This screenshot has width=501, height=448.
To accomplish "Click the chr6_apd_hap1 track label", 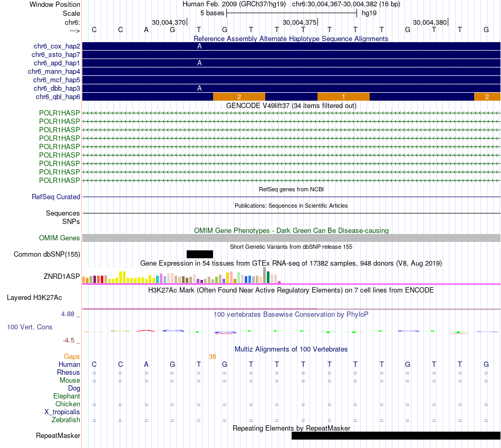I will [57, 63].
